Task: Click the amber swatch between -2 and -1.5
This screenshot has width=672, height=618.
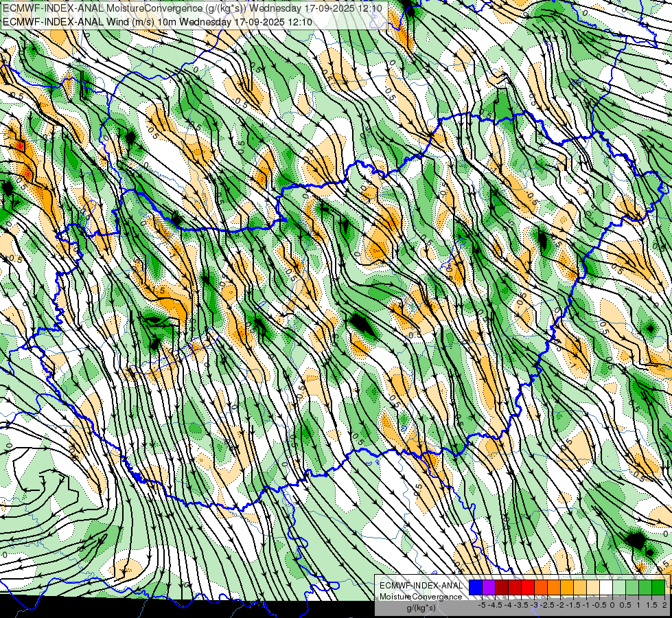Action: click(x=566, y=588)
